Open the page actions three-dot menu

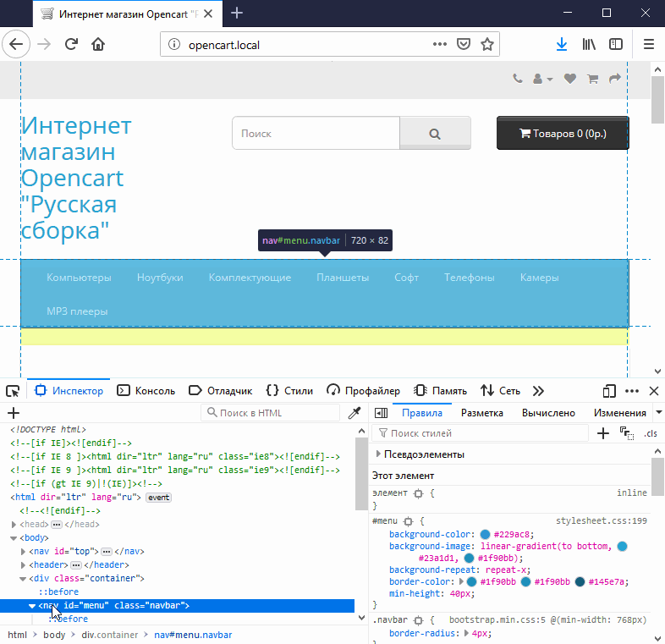pos(440,44)
